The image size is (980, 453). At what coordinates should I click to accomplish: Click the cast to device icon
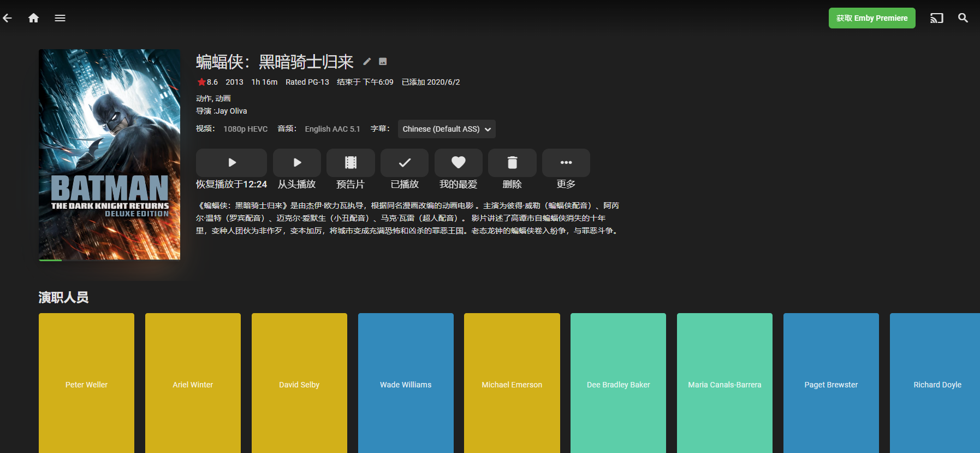point(937,18)
